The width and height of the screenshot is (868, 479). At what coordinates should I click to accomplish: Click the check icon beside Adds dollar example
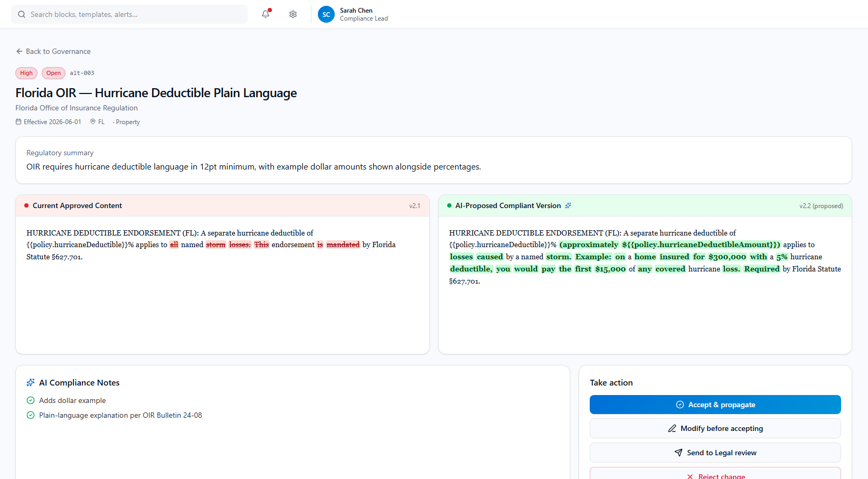pyautogui.click(x=31, y=400)
